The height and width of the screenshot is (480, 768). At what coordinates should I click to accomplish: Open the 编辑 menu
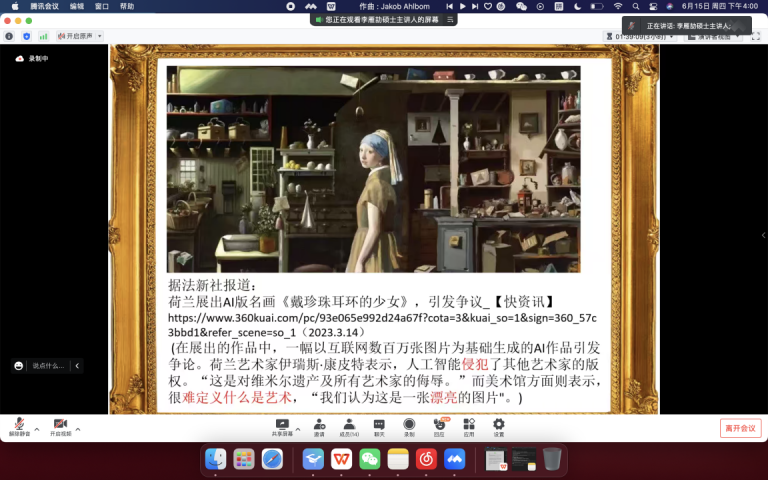[x=77, y=6]
